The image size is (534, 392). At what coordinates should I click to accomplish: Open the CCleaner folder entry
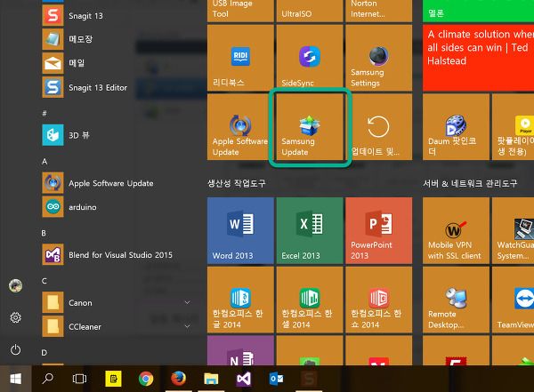116,326
